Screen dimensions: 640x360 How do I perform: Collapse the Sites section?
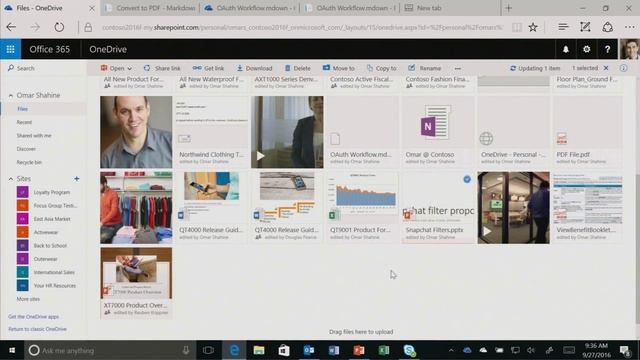coord(11,179)
